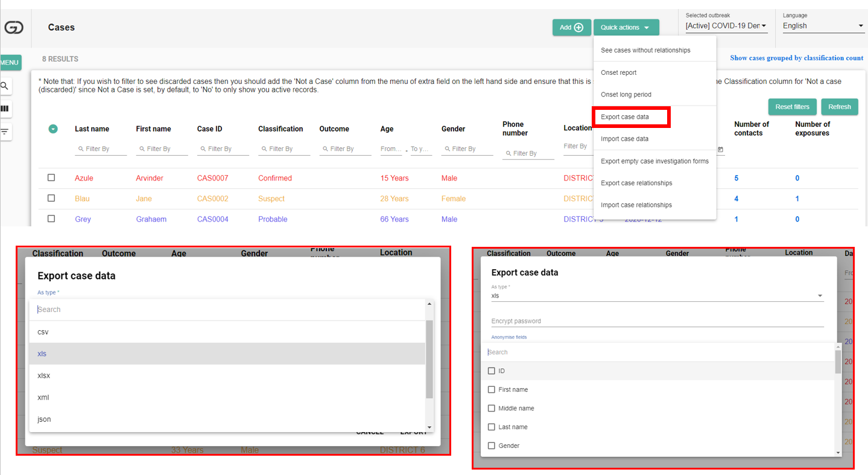The image size is (868, 475).
Task: Open the Language dropdown set to English
Action: coord(823,26)
